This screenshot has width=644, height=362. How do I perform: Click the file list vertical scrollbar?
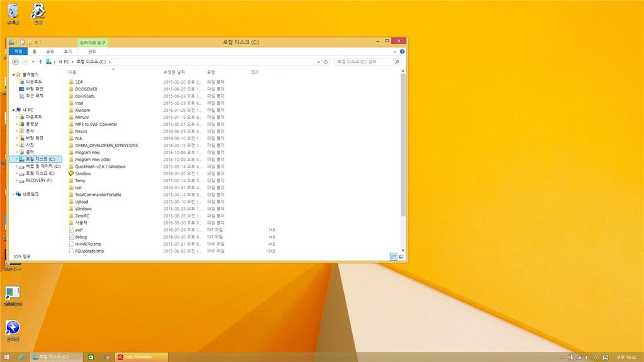403,146
